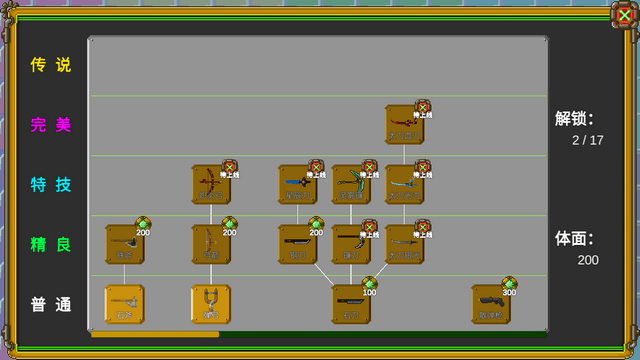The width and height of the screenshot is (640, 360).
Task: Select the red flame bow in the 特技 row
Action: tap(211, 184)
